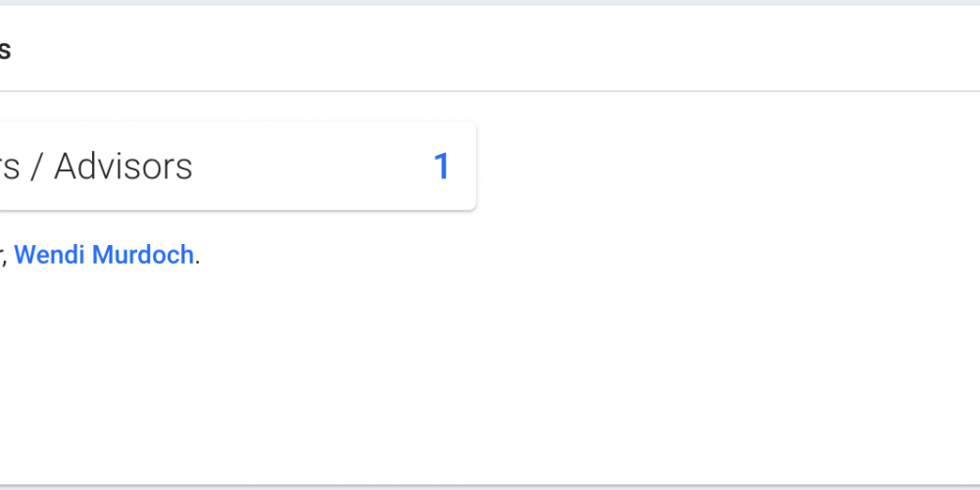Click the header divider line
The width and height of the screenshot is (980, 490).
click(x=490, y=91)
